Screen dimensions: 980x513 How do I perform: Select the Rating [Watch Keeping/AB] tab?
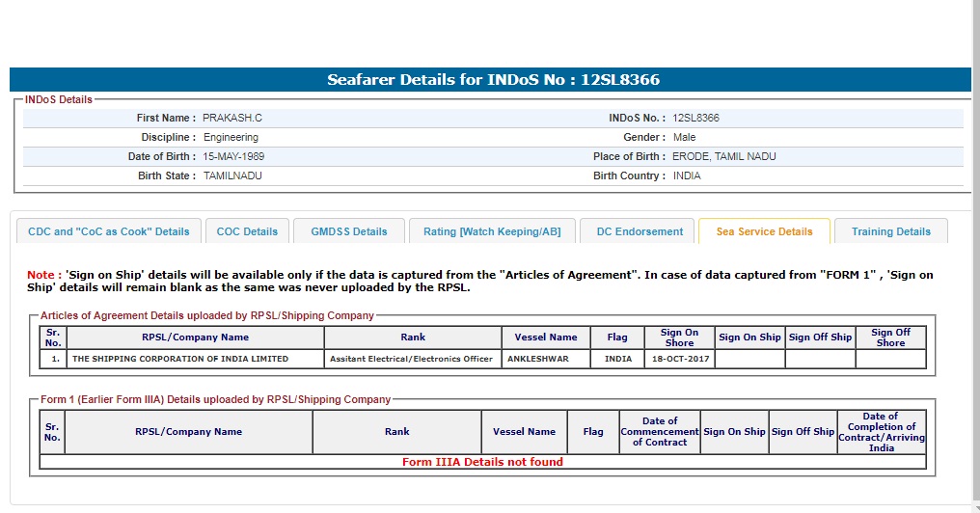[x=492, y=231]
